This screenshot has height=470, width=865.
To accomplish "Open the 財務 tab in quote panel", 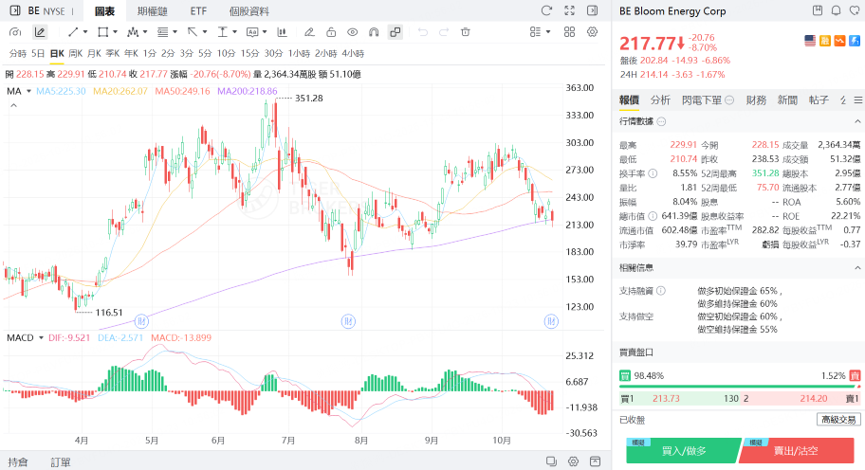I will 756,100.
